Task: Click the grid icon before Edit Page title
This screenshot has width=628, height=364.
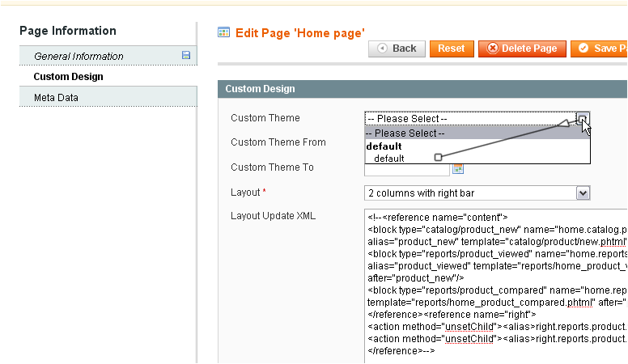Action: 224,32
